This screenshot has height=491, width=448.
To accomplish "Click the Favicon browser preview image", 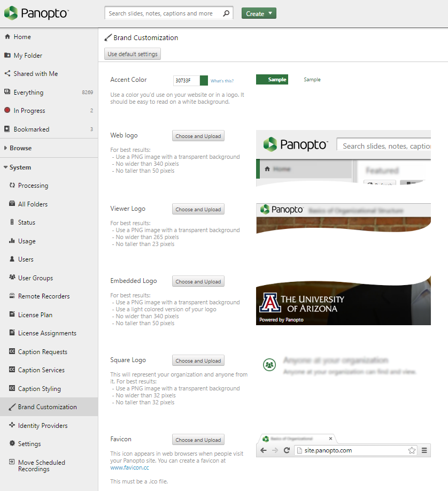I will (x=343, y=446).
